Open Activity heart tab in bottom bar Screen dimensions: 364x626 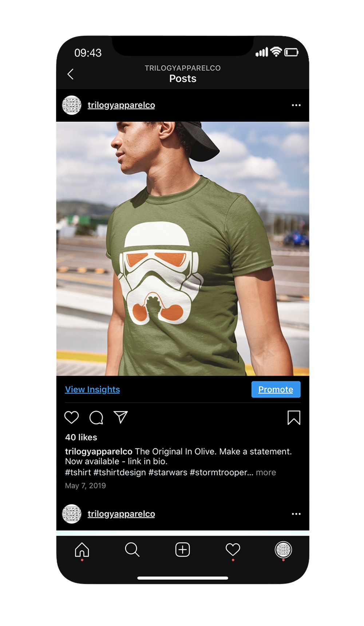[233, 549]
